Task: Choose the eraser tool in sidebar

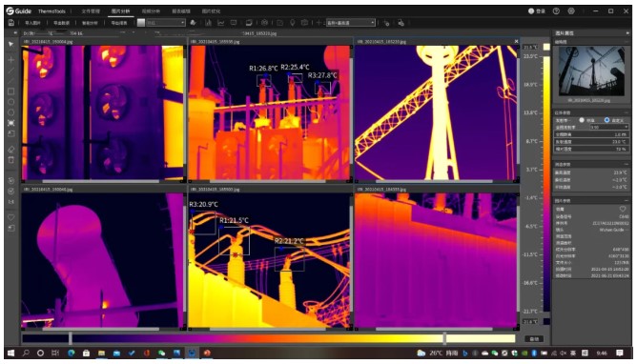Action: point(11,150)
